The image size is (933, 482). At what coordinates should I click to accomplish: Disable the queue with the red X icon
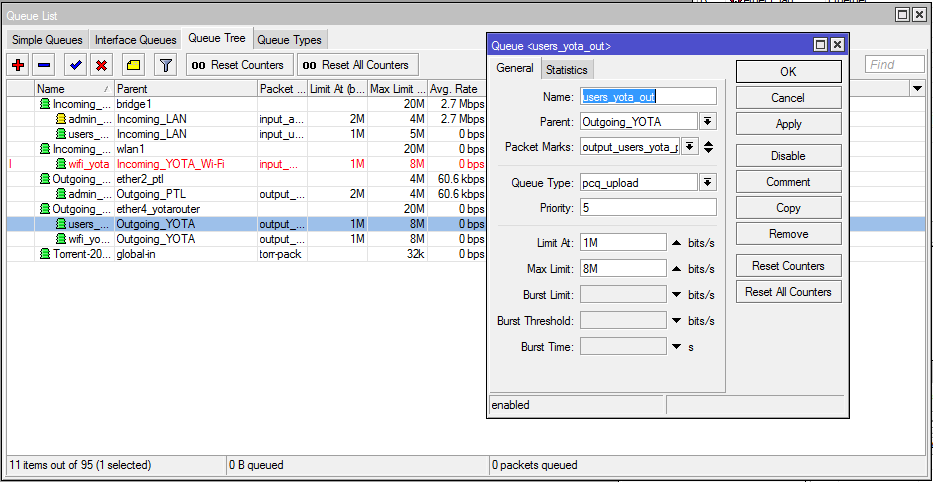pos(102,65)
